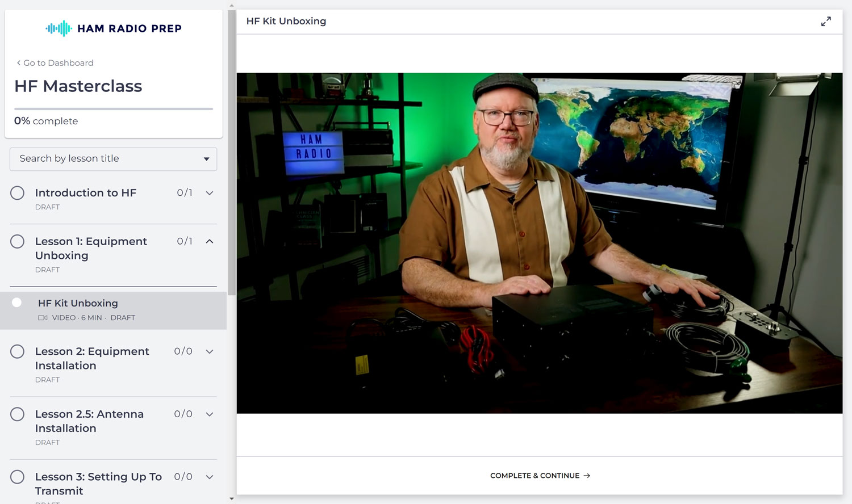Click the Complete & Continue button

click(x=540, y=476)
